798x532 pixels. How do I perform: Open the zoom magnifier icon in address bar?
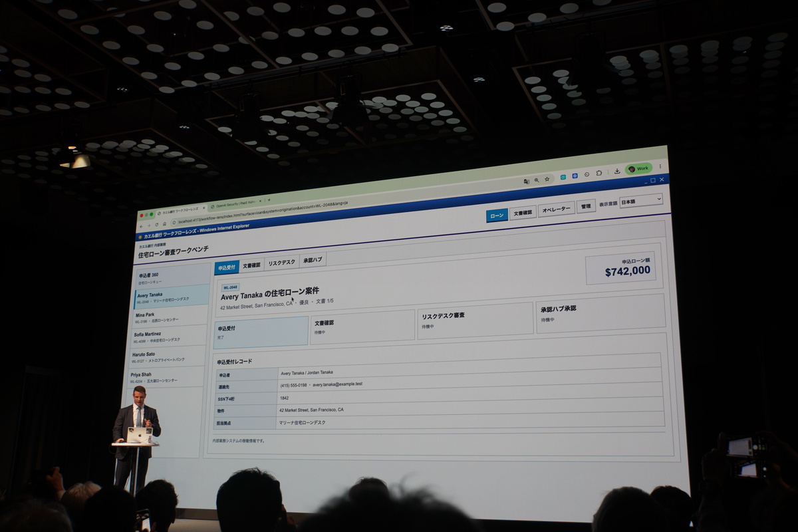click(x=537, y=180)
